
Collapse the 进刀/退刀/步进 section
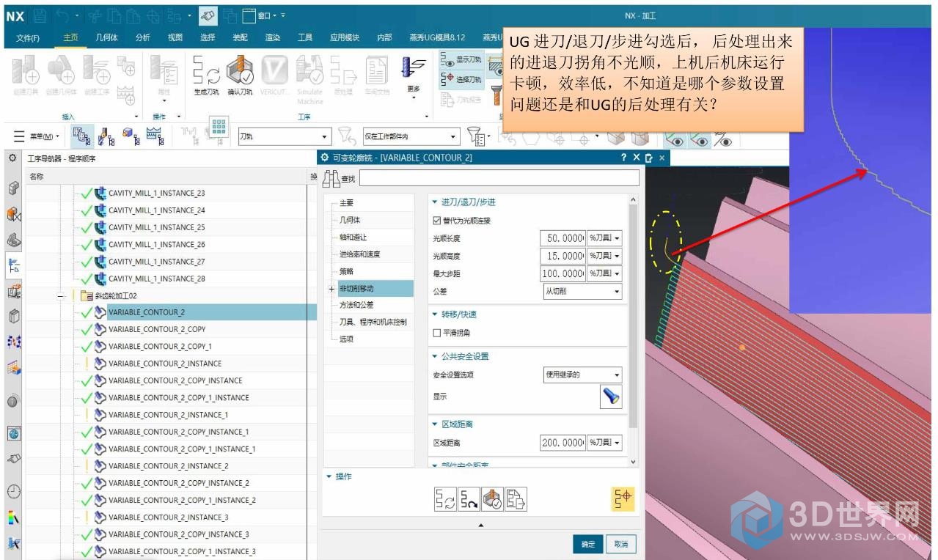[x=435, y=202]
